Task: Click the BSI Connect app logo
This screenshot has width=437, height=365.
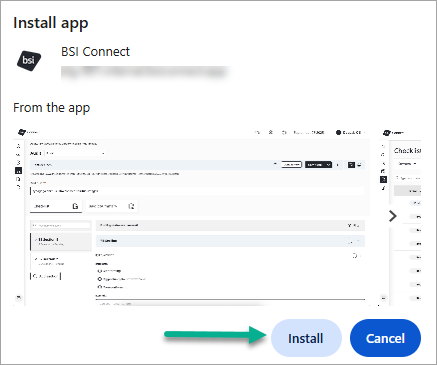Action: click(29, 60)
